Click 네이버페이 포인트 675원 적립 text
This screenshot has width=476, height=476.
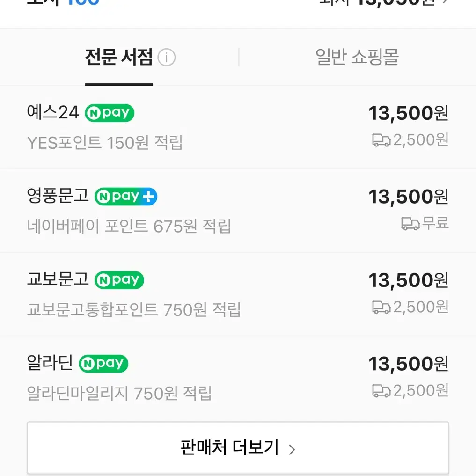tap(129, 226)
